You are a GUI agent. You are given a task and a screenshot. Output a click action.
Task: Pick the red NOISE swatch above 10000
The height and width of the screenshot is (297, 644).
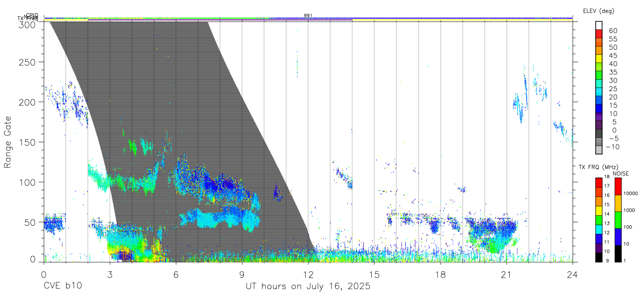618,186
